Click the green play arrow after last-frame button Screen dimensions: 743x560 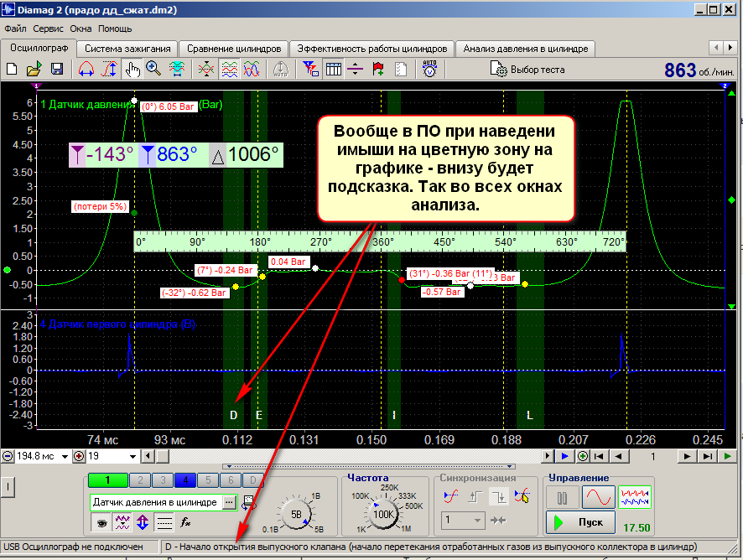click(727, 456)
